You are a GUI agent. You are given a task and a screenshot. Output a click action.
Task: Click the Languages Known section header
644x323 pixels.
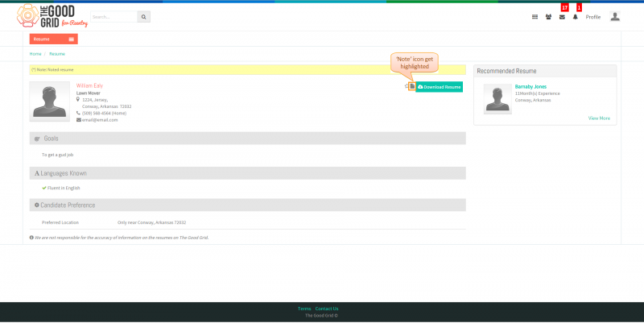(x=248, y=173)
